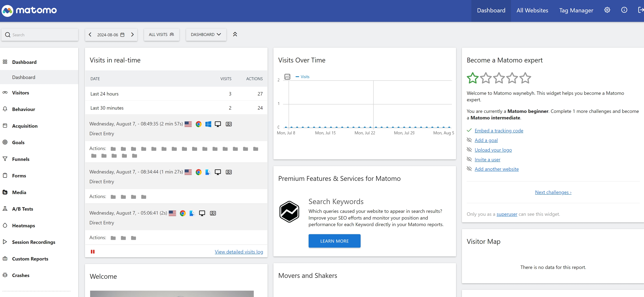This screenshot has height=297, width=644.
Task: Go to next date period arrow
Action: 132,35
